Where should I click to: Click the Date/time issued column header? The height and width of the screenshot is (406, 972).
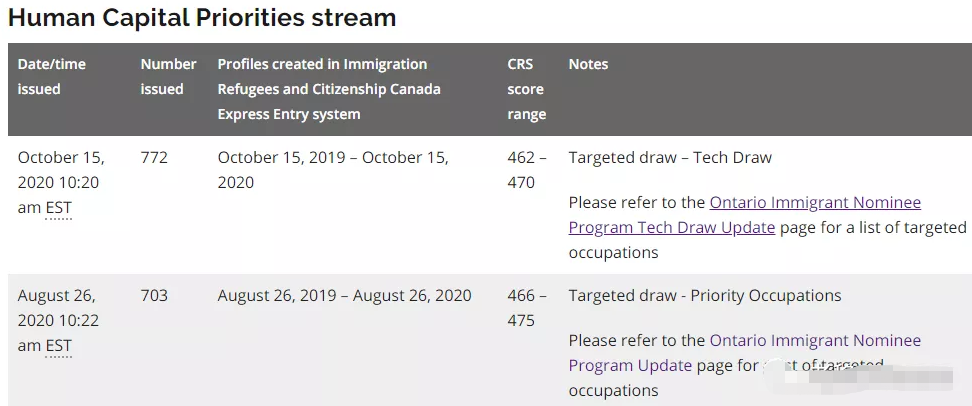coord(52,76)
